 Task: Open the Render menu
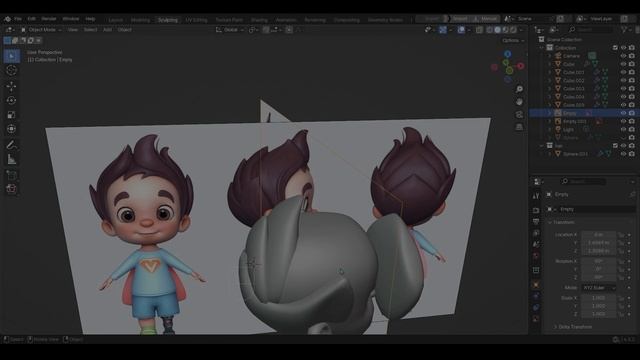(49, 19)
